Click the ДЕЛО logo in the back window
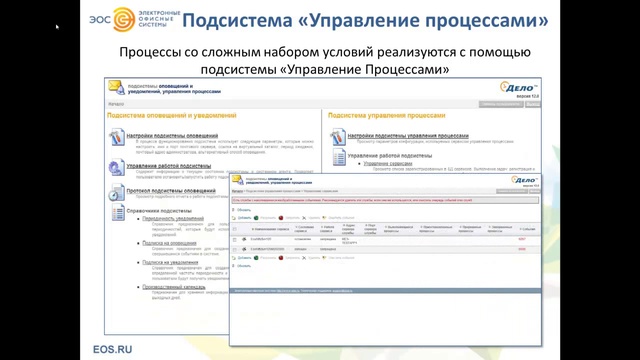Screen dimensions: 640x360 518,87
